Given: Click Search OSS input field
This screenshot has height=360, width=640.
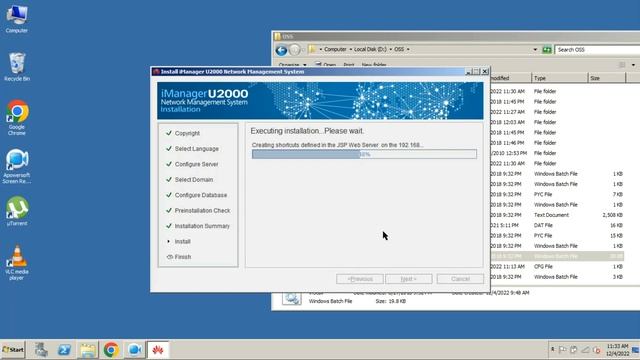Looking at the screenshot, I should [597, 50].
